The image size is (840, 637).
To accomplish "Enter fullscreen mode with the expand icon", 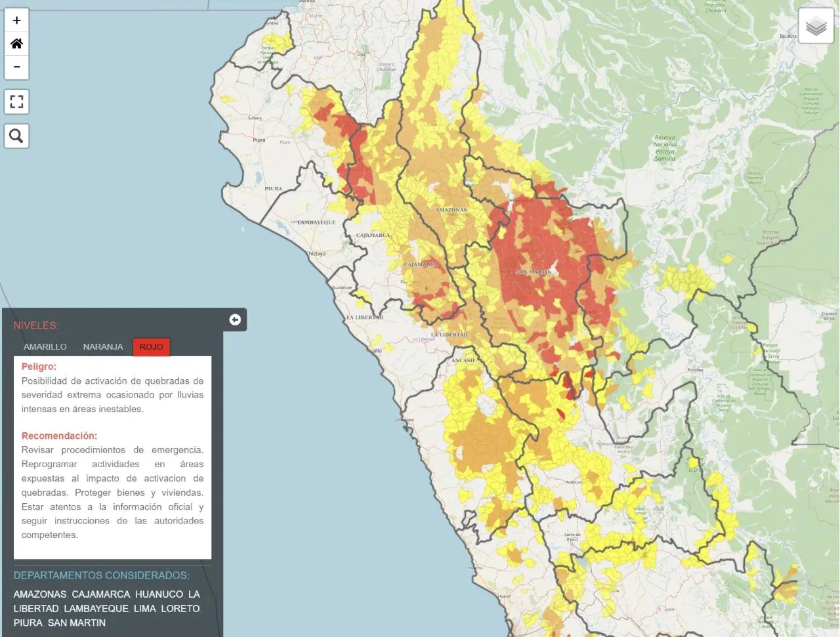I will pyautogui.click(x=16, y=101).
